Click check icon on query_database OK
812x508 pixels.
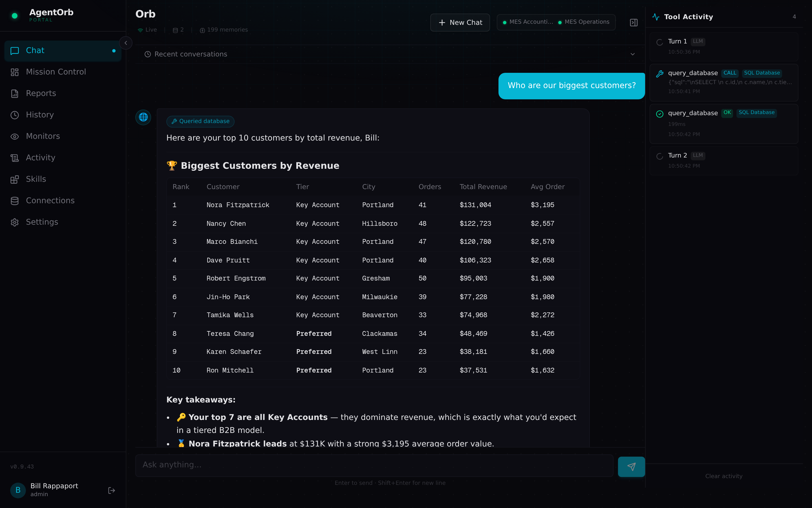pos(660,114)
